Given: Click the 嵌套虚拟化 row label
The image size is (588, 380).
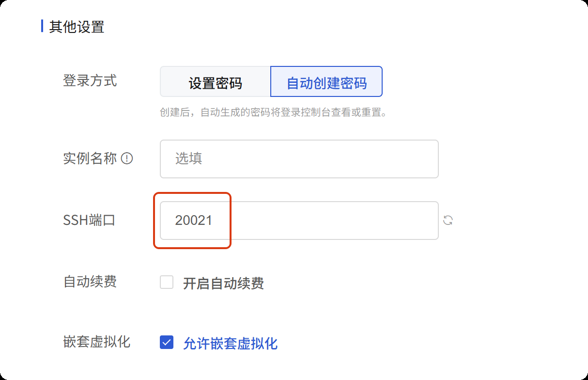Looking at the screenshot, I should coord(97,342).
